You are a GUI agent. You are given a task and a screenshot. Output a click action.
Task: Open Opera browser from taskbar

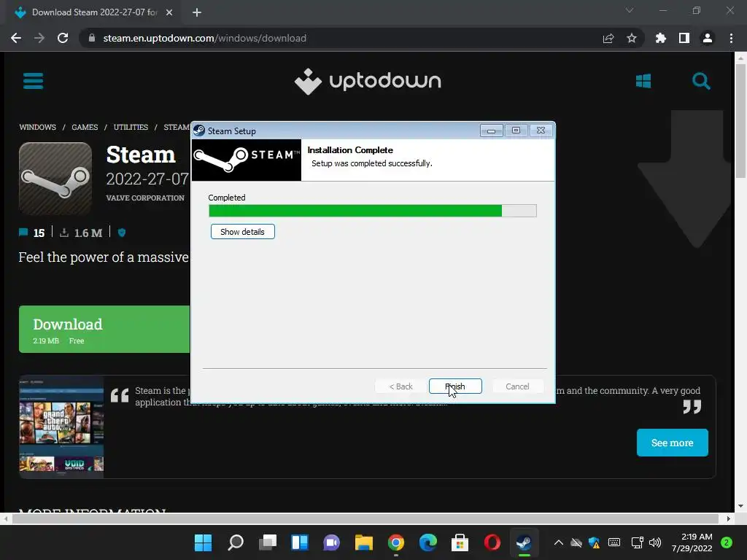coord(492,542)
